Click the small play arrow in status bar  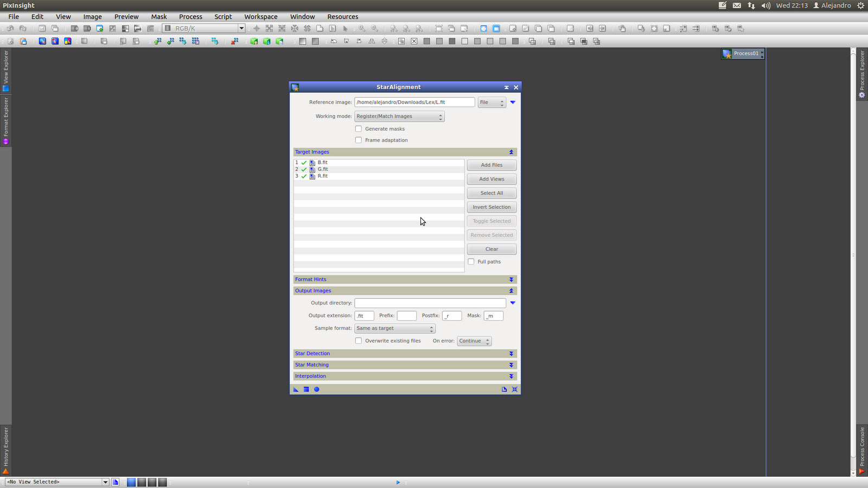[x=398, y=482]
